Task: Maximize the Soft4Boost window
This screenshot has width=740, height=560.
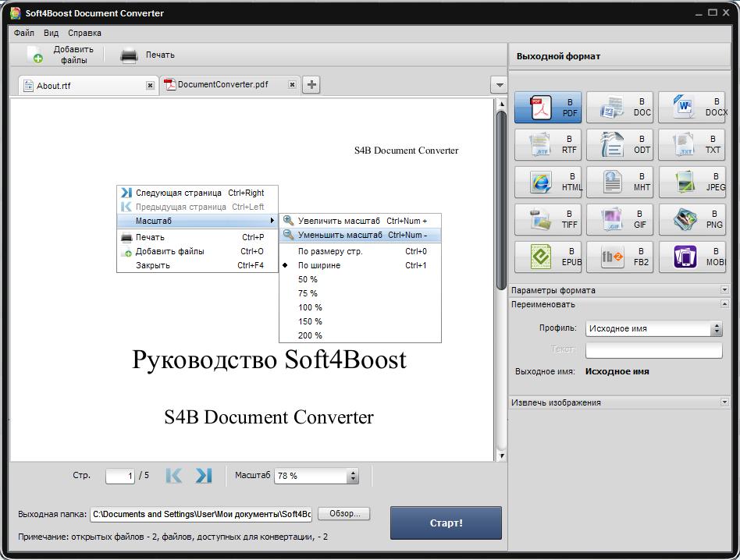Action: point(713,12)
